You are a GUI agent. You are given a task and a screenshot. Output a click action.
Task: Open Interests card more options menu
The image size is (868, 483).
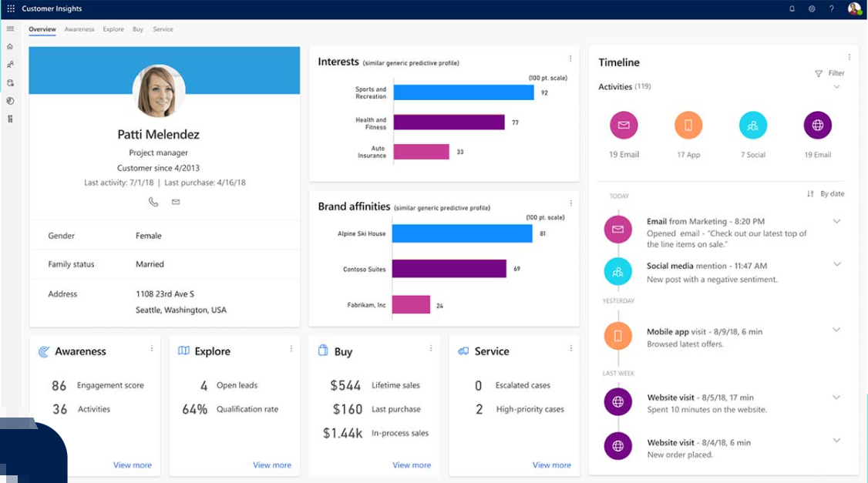tap(570, 58)
